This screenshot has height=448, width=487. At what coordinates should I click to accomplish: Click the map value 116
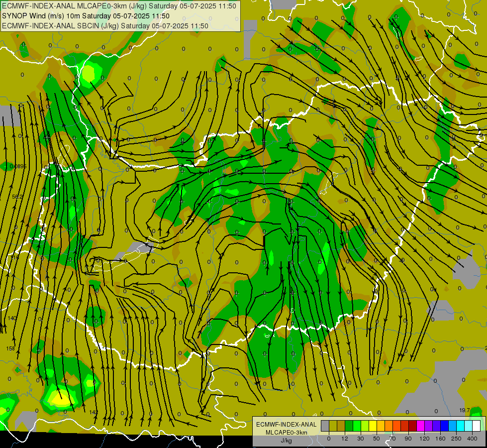(15, 257)
